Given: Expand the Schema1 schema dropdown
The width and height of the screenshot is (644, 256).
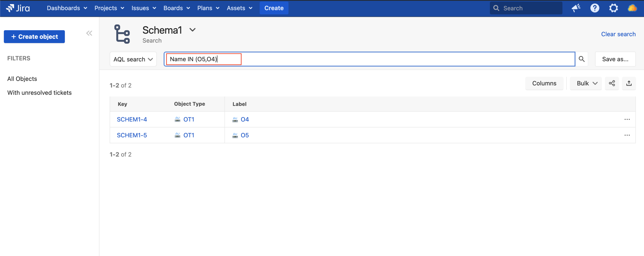Looking at the screenshot, I should pos(192,30).
